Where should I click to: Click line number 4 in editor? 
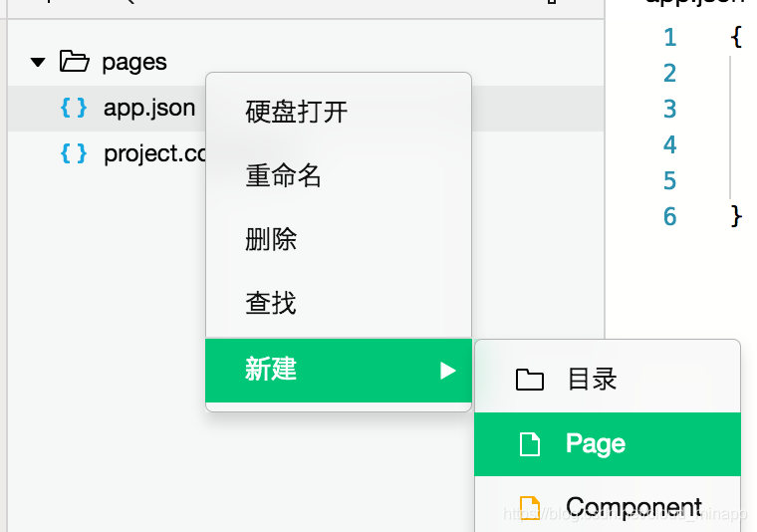(x=669, y=144)
